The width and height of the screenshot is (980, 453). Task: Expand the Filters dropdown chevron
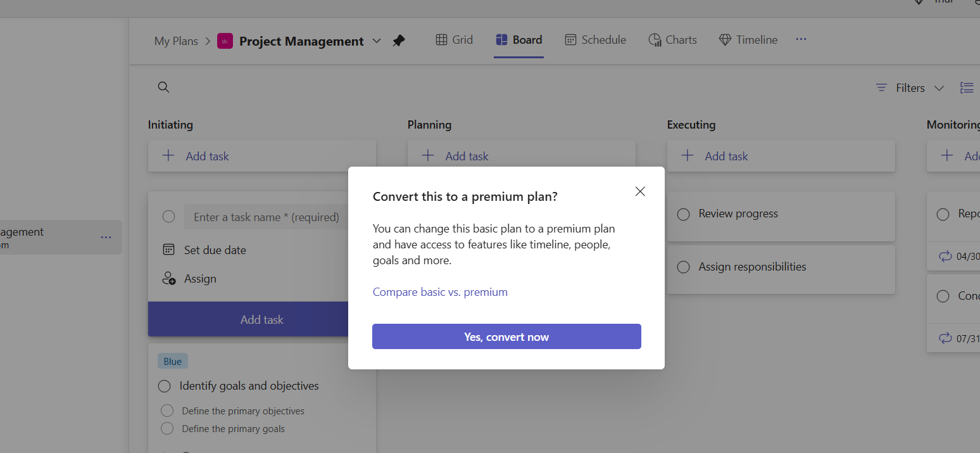click(939, 88)
